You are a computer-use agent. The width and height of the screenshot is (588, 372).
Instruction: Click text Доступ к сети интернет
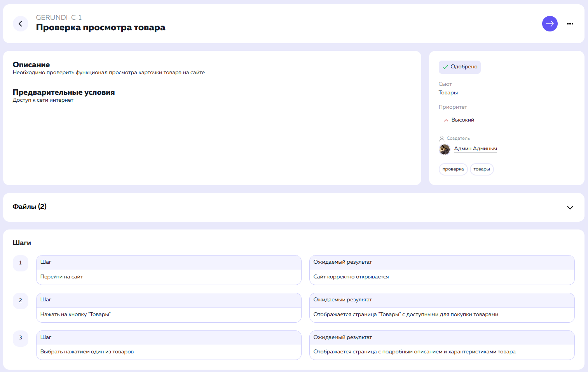(x=43, y=100)
